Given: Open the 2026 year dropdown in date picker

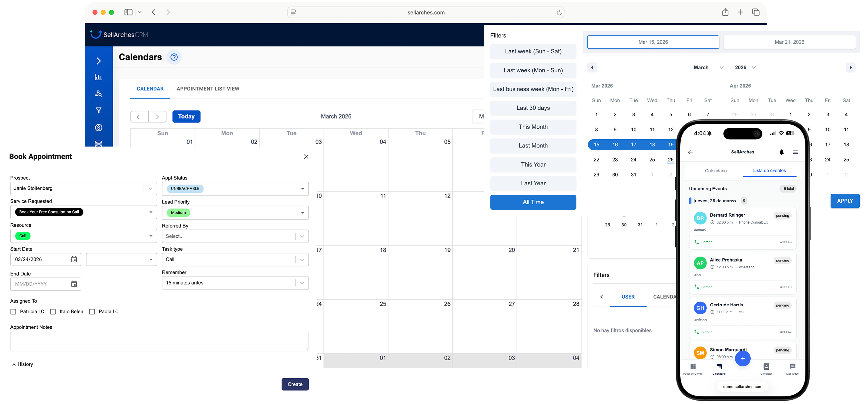Looking at the screenshot, I should coord(745,68).
